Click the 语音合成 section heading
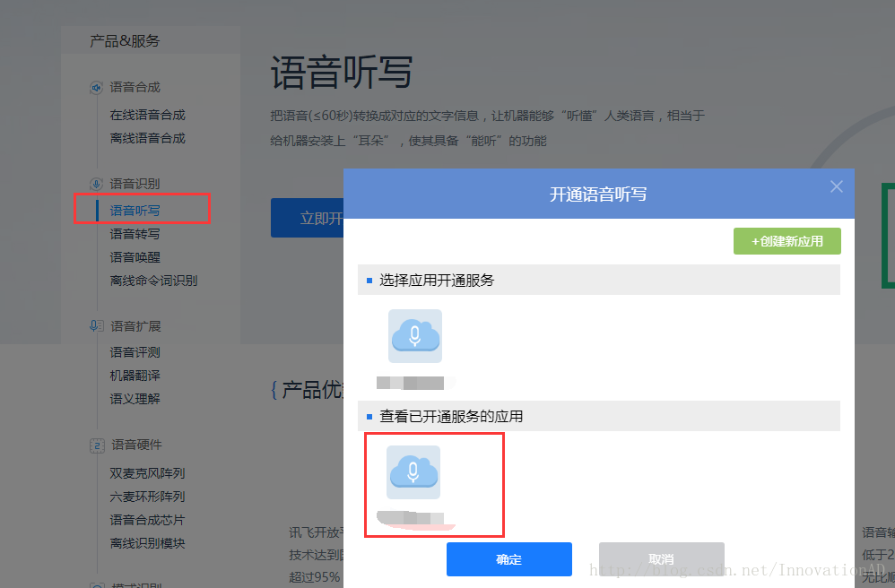The image size is (895, 588). tap(135, 87)
